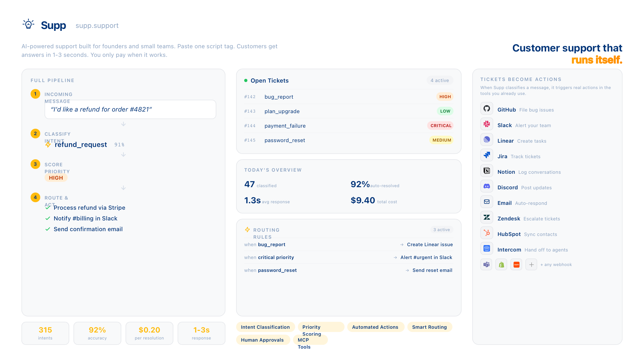The width and height of the screenshot is (644, 362).
Task: Click the Supp lightbulb logo
Action: (28, 25)
